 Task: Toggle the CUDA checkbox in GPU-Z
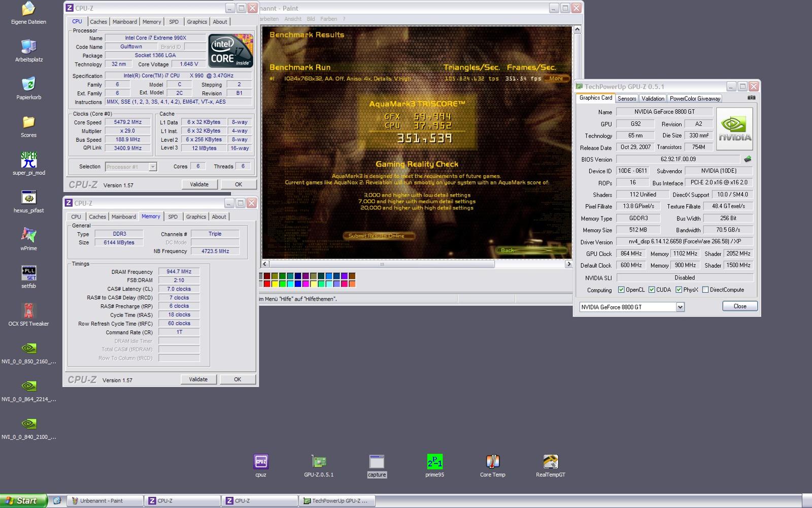pyautogui.click(x=652, y=290)
